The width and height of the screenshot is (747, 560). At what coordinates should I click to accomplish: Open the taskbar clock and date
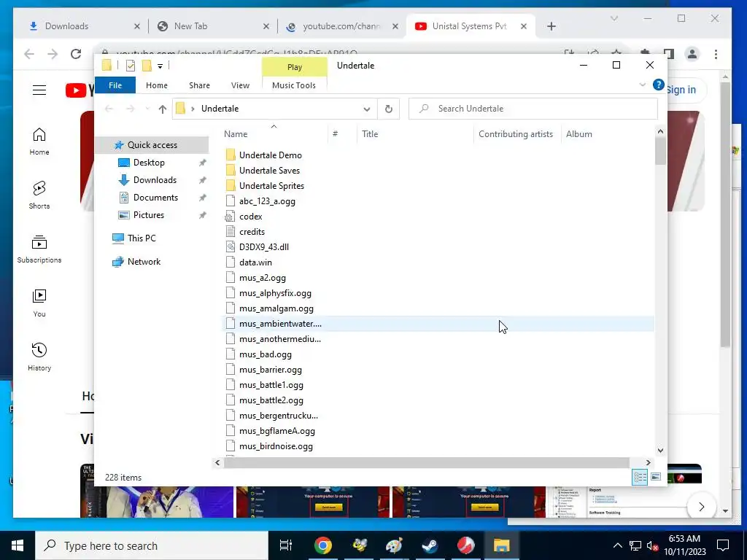point(684,545)
